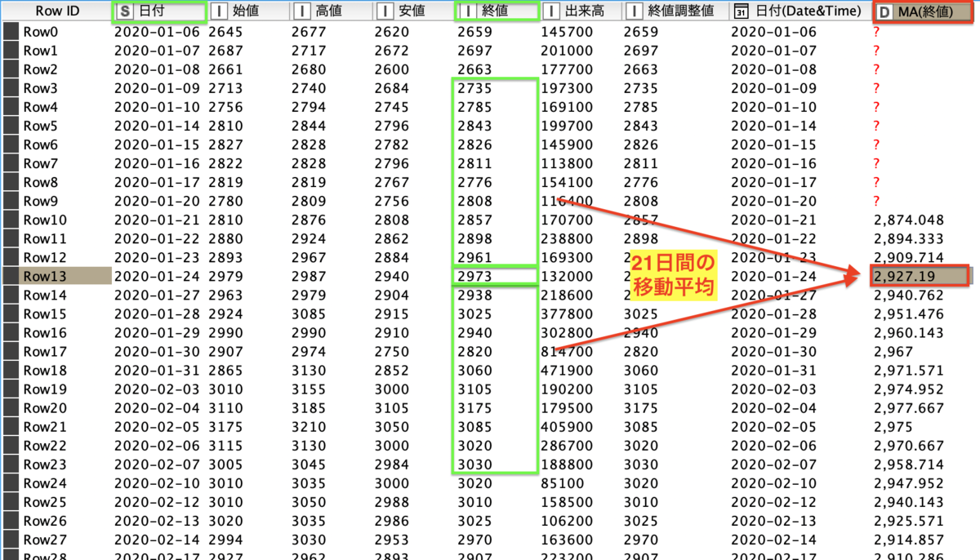Click 始値 value 2979 in Row13
Image resolution: width=980 pixels, height=560 pixels.
225,276
